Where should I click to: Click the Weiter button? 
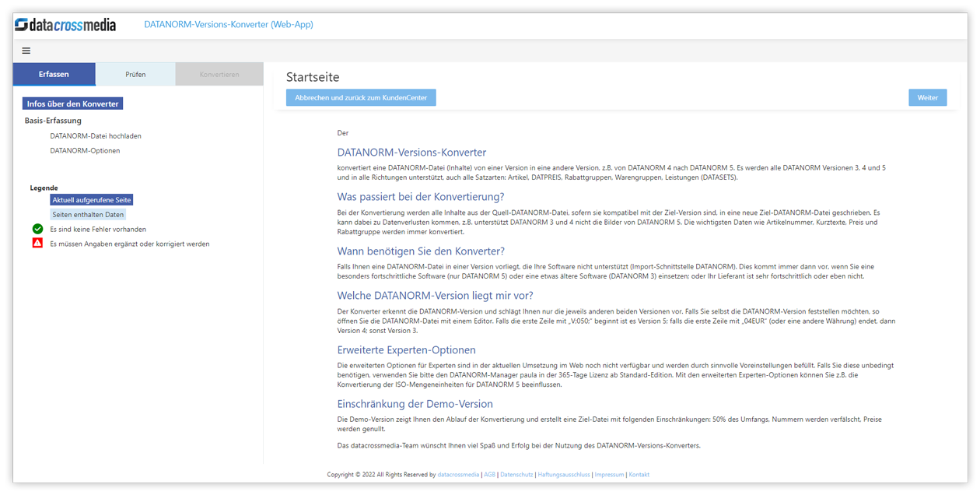coord(927,97)
